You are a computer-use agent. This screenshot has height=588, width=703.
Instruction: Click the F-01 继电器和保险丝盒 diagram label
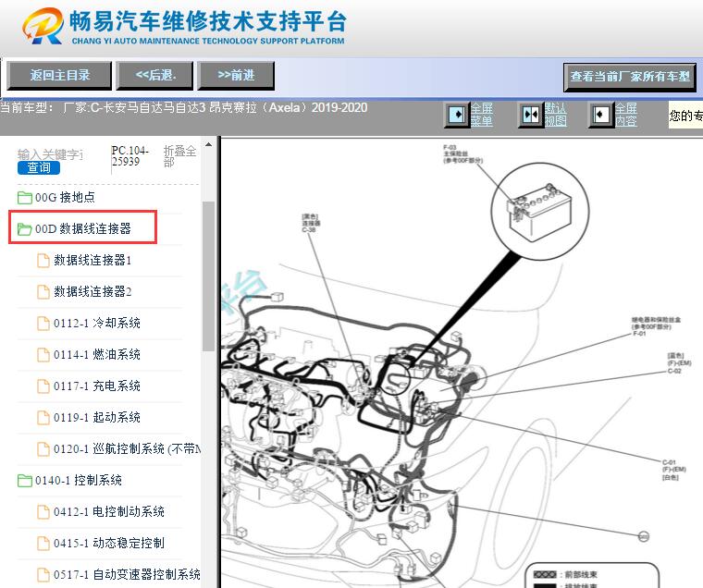(656, 326)
